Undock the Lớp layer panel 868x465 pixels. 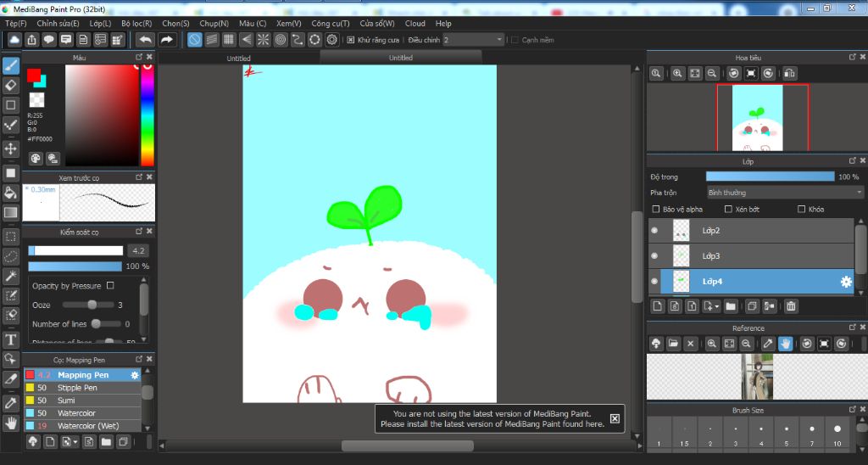pos(853,160)
